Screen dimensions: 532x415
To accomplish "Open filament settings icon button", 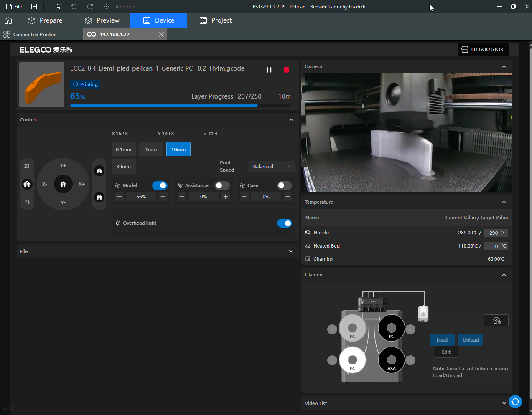I will pos(496,321).
